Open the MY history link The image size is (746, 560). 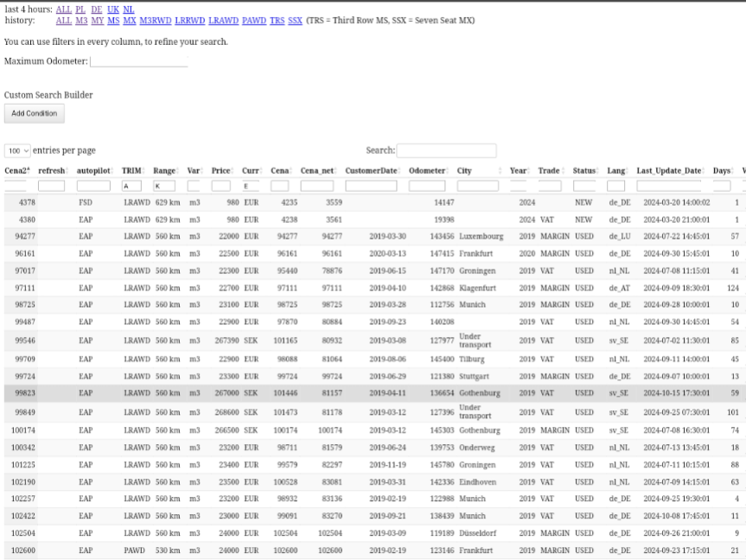point(98,21)
